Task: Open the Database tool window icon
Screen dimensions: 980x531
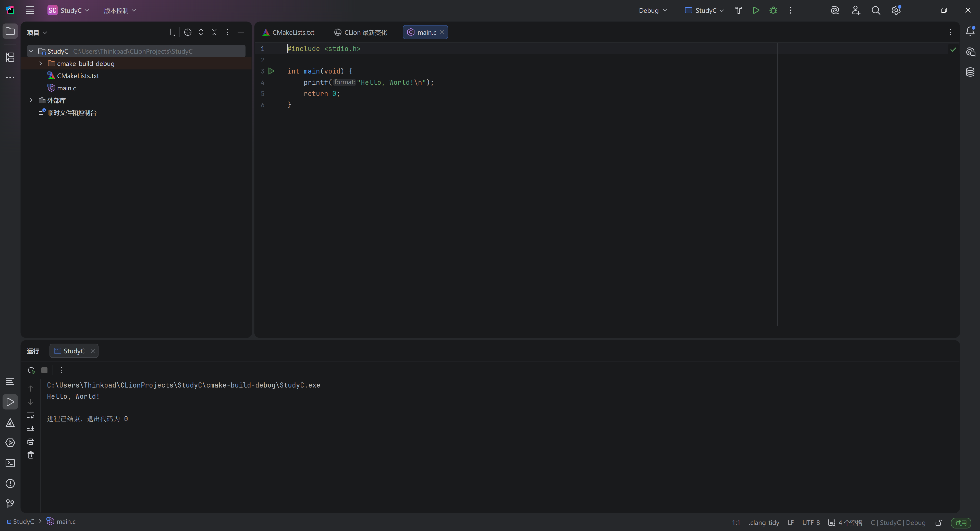Action: point(970,72)
